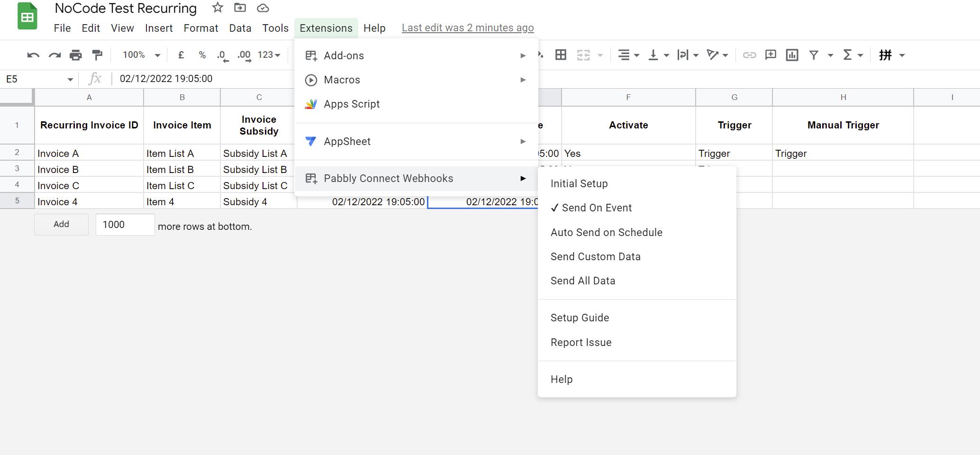Select the cell containing Invoice A
Image resolution: width=980 pixels, height=455 pixels.
(x=89, y=154)
